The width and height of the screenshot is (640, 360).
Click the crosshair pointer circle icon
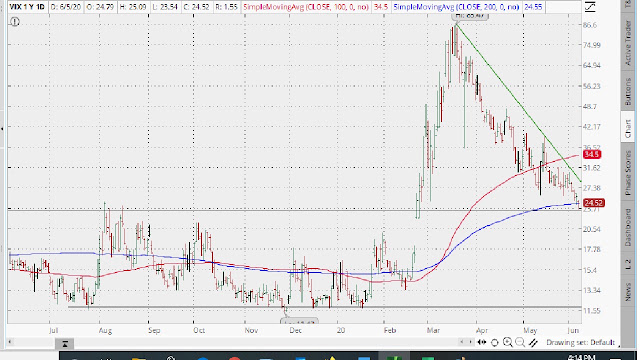tap(495, 342)
